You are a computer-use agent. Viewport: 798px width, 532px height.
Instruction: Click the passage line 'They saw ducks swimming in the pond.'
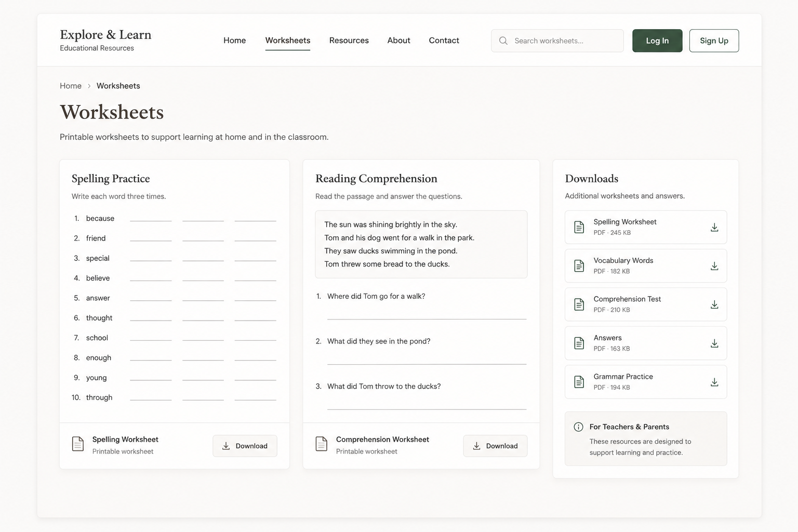pyautogui.click(x=391, y=251)
